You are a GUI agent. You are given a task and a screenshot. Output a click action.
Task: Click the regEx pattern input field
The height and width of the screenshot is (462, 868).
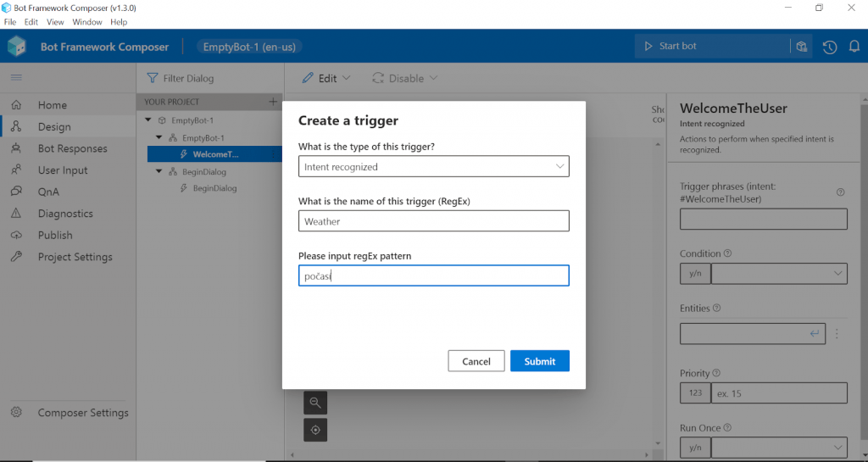click(x=433, y=276)
